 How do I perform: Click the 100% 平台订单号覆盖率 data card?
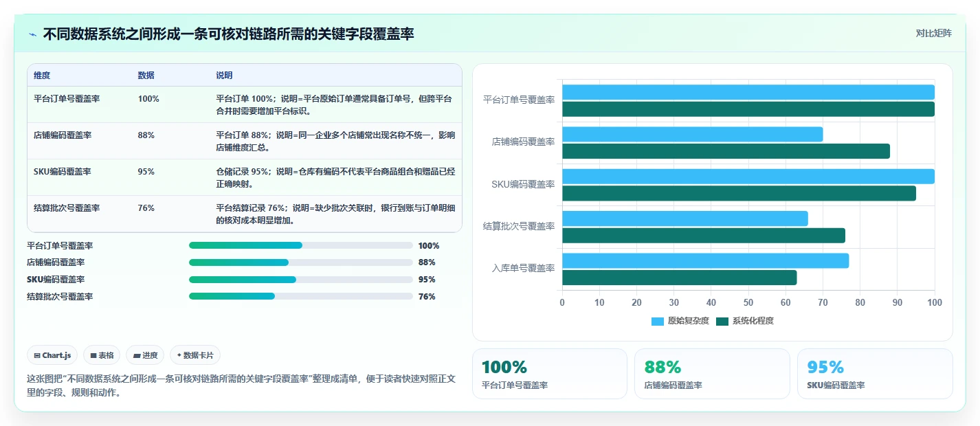[549, 374]
